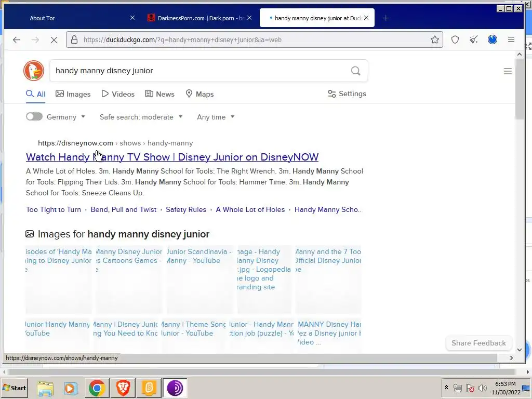Switch to the Images tab
Viewport: 532px width, 399px height.
[73, 94]
